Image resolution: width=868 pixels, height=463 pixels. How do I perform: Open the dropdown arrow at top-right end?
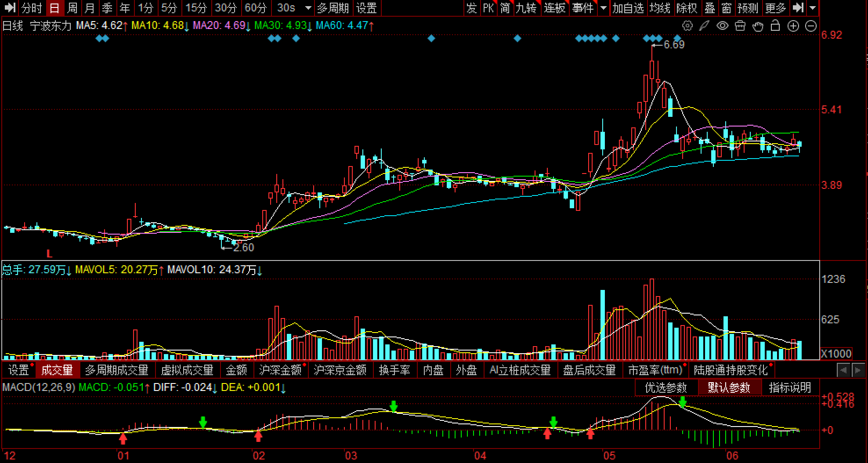point(813,8)
